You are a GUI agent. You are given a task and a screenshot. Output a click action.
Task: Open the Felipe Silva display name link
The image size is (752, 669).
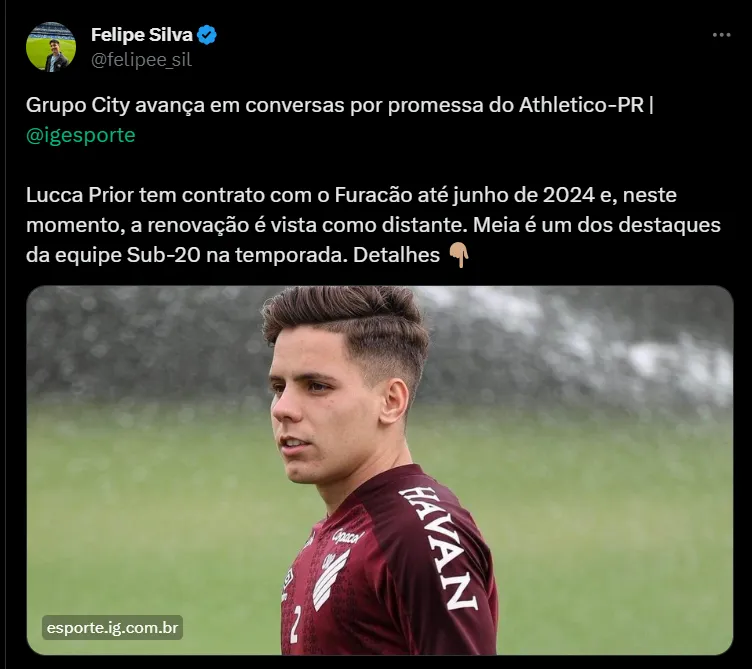click(141, 35)
